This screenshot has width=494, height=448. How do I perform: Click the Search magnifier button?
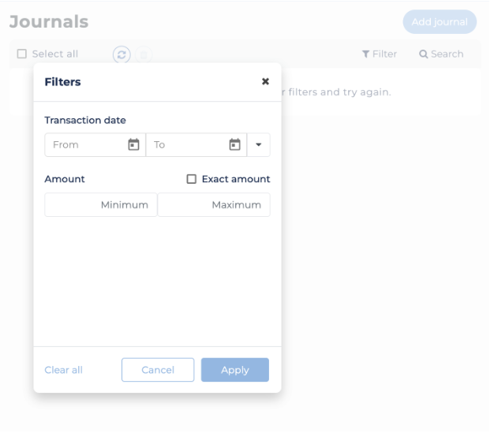[x=441, y=54]
